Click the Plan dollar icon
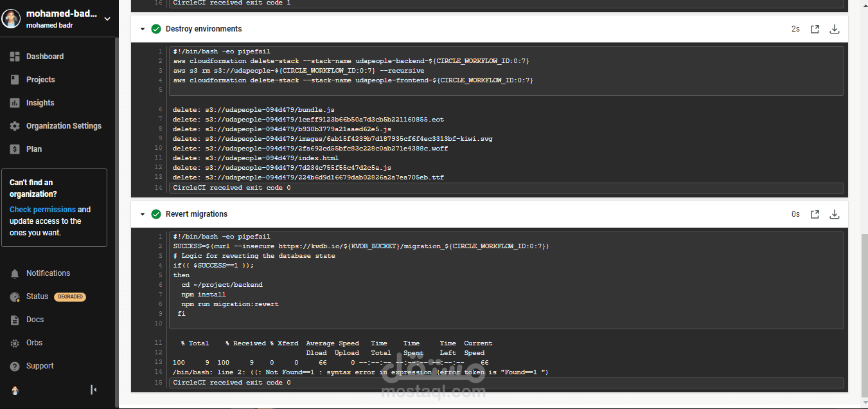Image resolution: width=868 pixels, height=409 pixels. pos(15,149)
